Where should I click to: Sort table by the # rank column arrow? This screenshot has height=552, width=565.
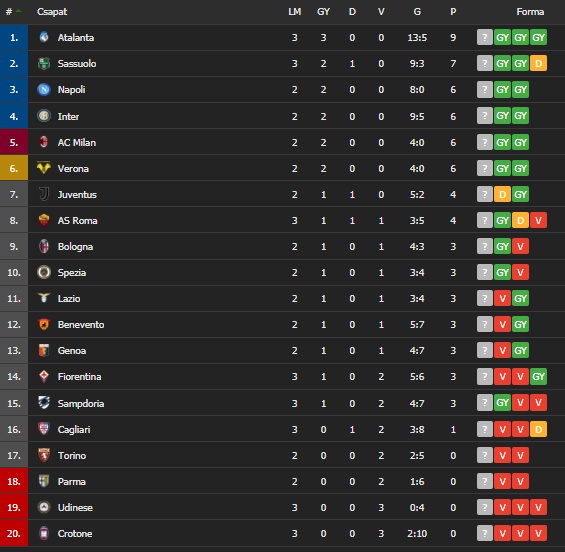18,12
